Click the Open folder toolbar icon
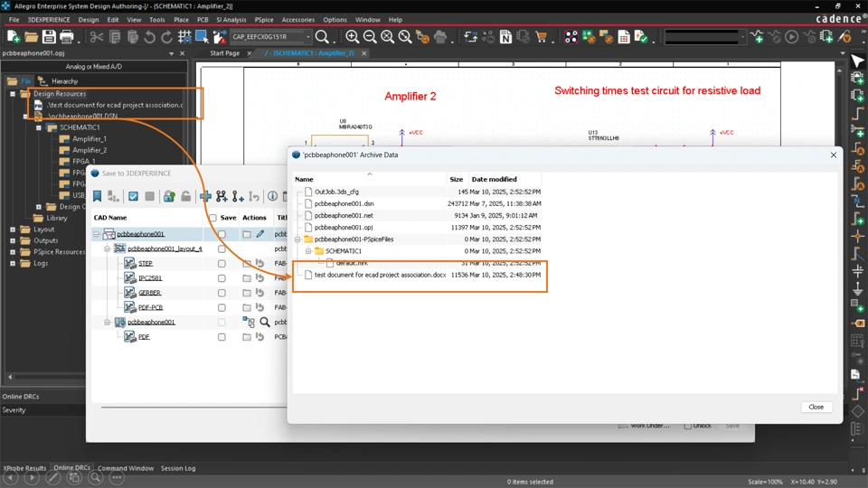868x488 pixels. [31, 37]
